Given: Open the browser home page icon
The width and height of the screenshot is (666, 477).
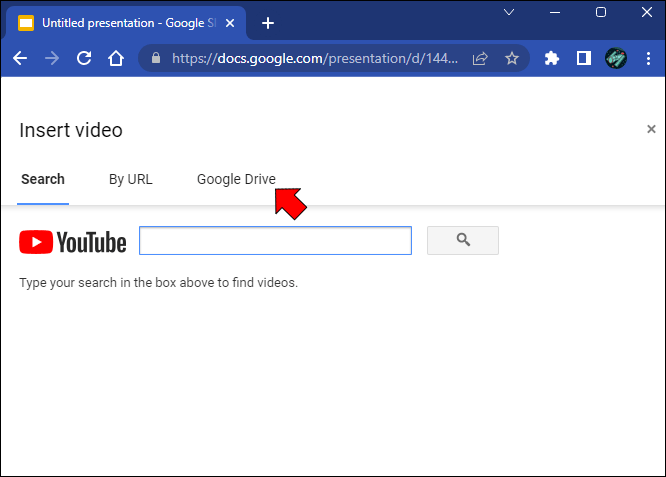Looking at the screenshot, I should click(x=116, y=58).
